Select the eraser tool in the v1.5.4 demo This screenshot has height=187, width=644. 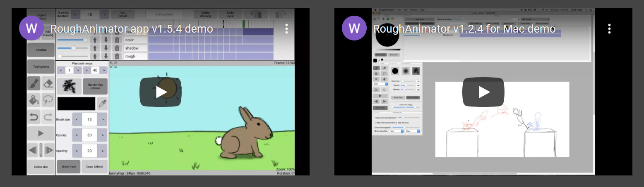[x=48, y=83]
